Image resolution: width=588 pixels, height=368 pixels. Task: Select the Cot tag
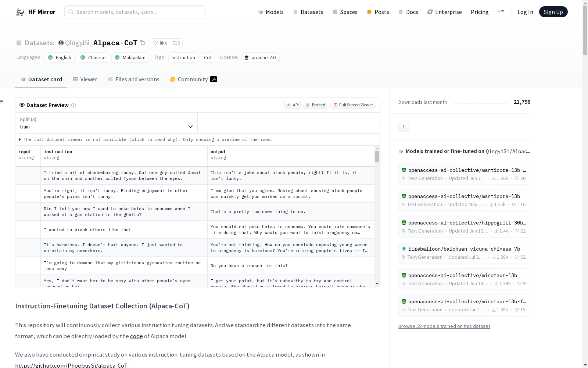pyautogui.click(x=208, y=57)
